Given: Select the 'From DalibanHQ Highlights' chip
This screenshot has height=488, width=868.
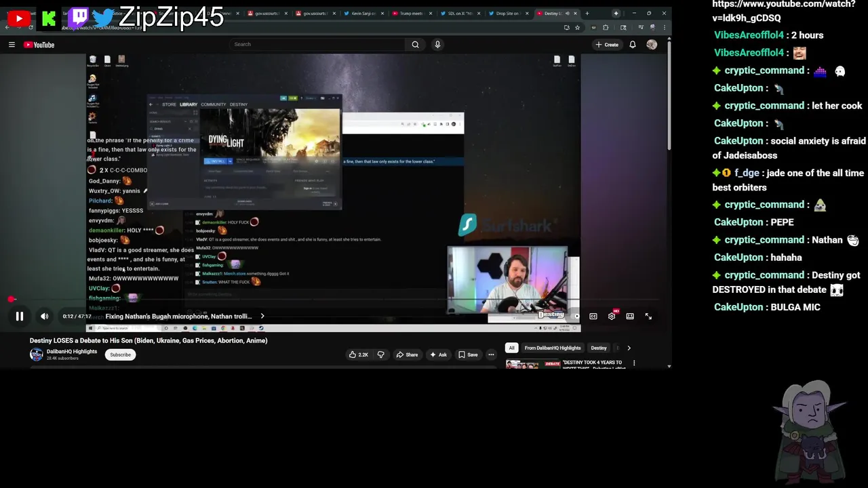Looking at the screenshot, I should (553, 348).
